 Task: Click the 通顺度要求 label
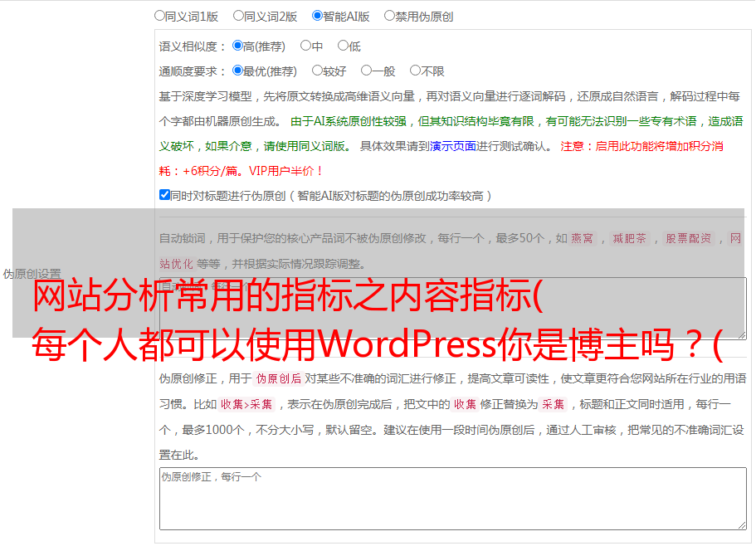(x=192, y=71)
